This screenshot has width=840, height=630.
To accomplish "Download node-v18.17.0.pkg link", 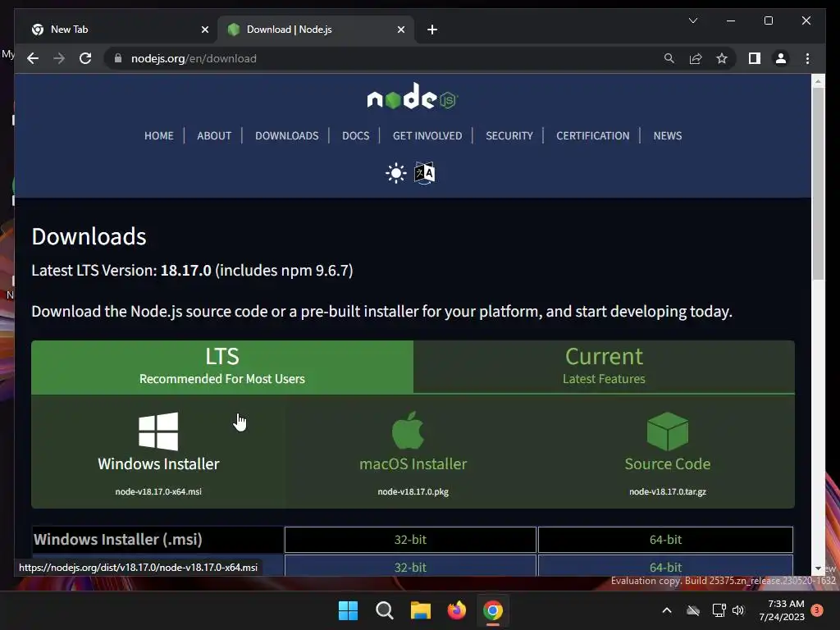I will [x=413, y=491].
